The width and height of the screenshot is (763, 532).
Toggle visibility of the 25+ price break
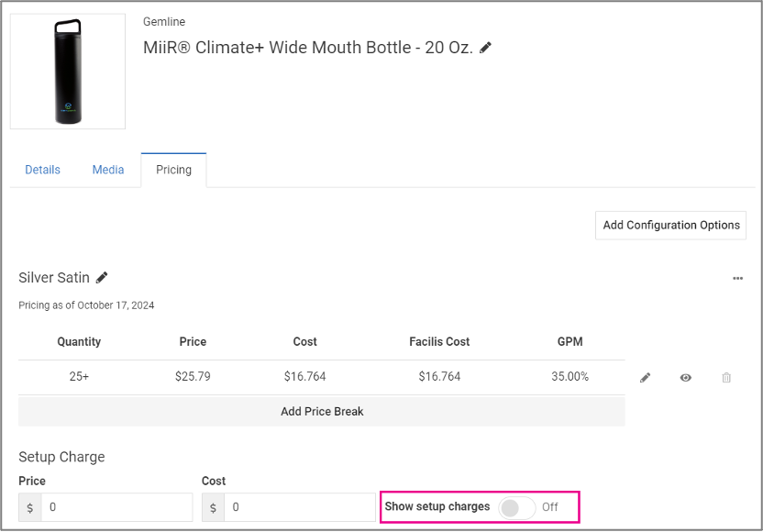[686, 377]
